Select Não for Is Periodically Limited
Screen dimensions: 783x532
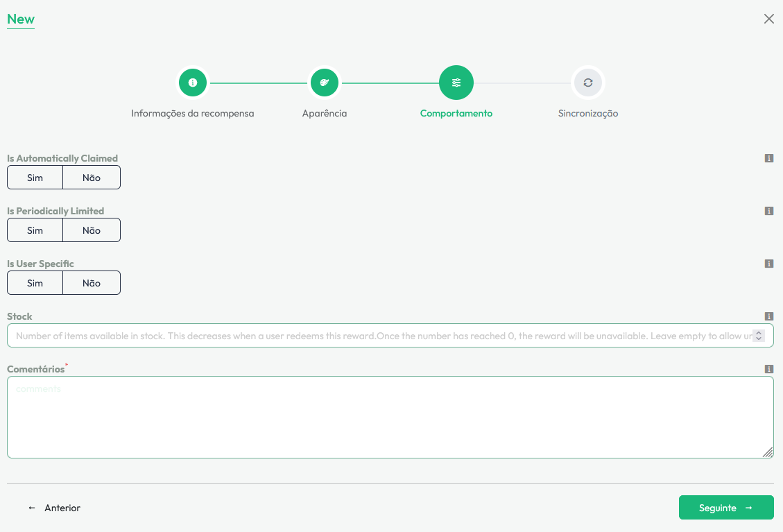[92, 230]
